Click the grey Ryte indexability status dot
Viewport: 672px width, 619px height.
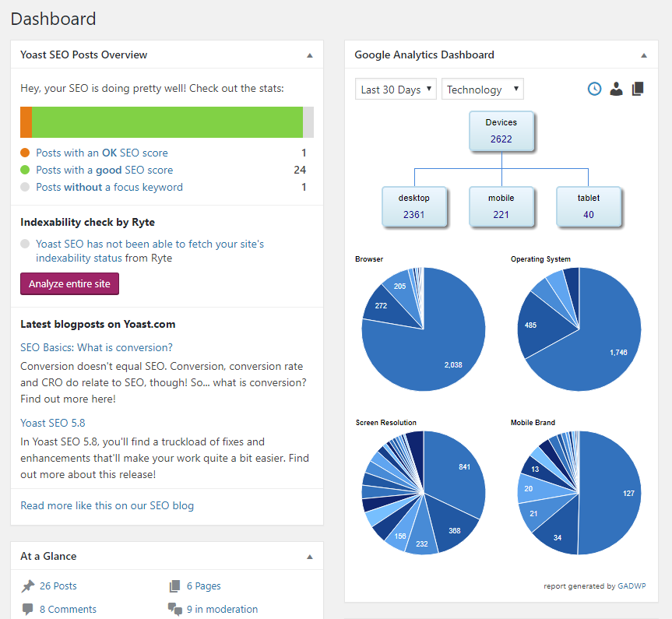[25, 244]
